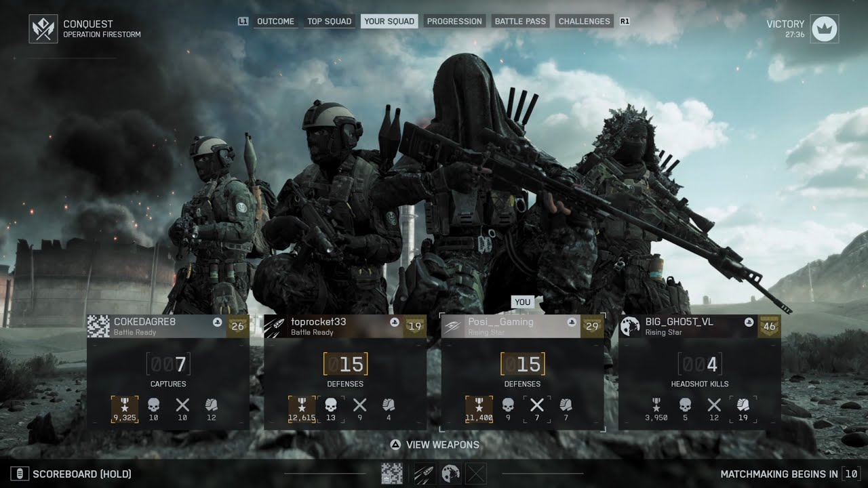This screenshot has width=868, height=488.
Task: Click the SCOREBOARD (HOLD) prompt
Action: point(82,474)
